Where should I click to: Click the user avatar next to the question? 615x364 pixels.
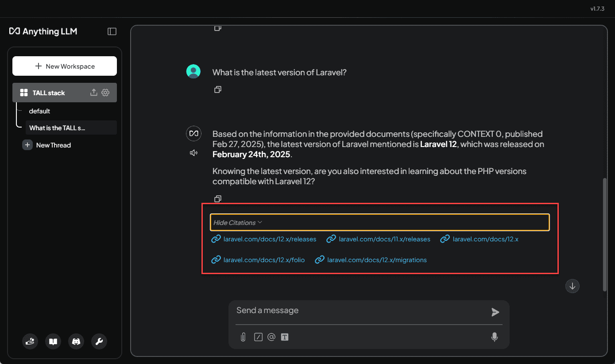click(x=193, y=71)
